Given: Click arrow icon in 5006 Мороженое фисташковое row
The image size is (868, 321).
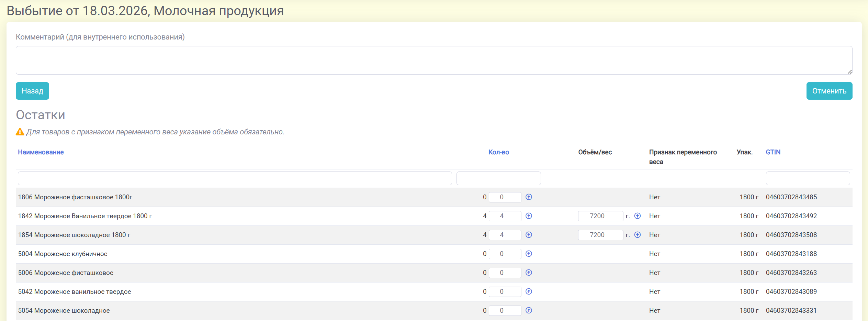Looking at the screenshot, I should pyautogui.click(x=529, y=273).
